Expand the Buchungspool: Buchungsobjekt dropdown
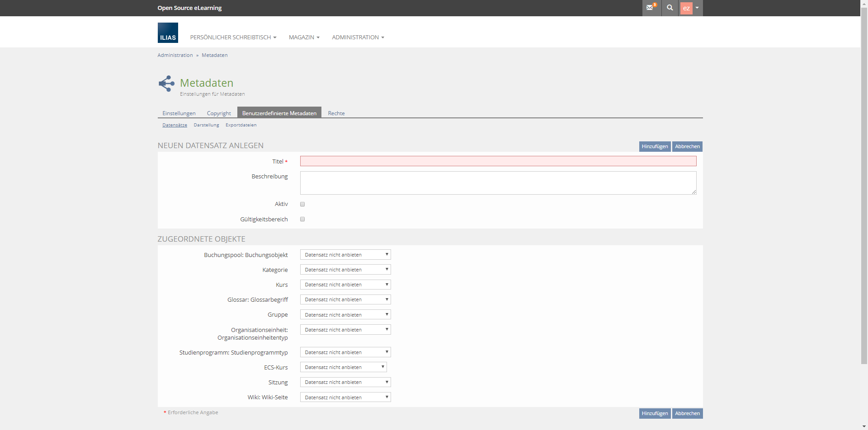Viewport: 868px width, 430px height. pos(345,255)
